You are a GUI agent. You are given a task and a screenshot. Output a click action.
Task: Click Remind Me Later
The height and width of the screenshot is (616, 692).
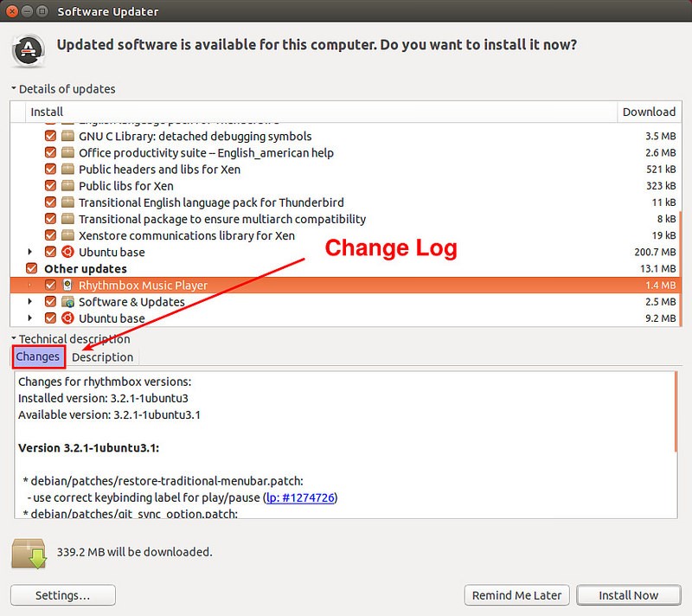(516, 595)
